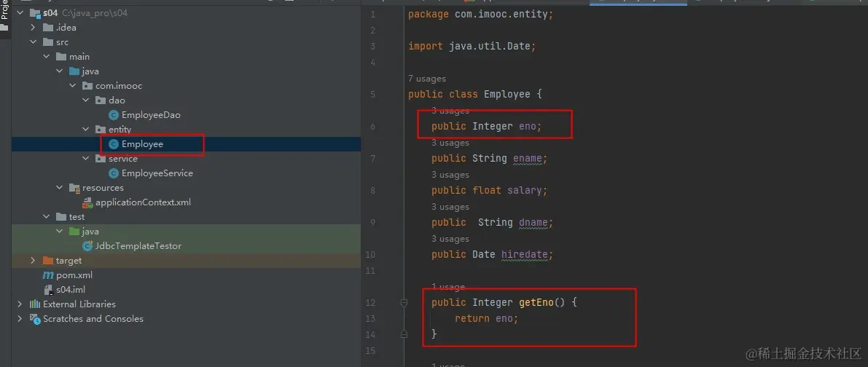The width and height of the screenshot is (868, 367).
Task: Collapse the main folder
Action: coord(47,56)
